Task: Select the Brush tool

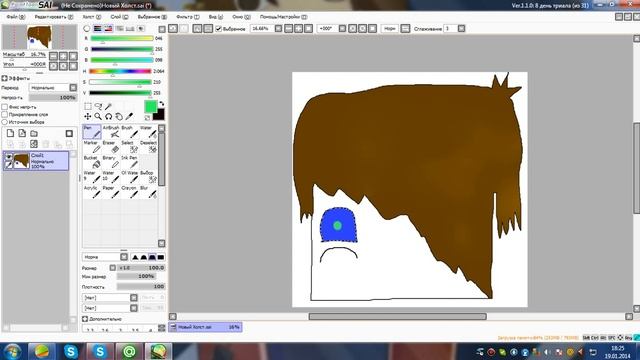Action: (x=129, y=132)
